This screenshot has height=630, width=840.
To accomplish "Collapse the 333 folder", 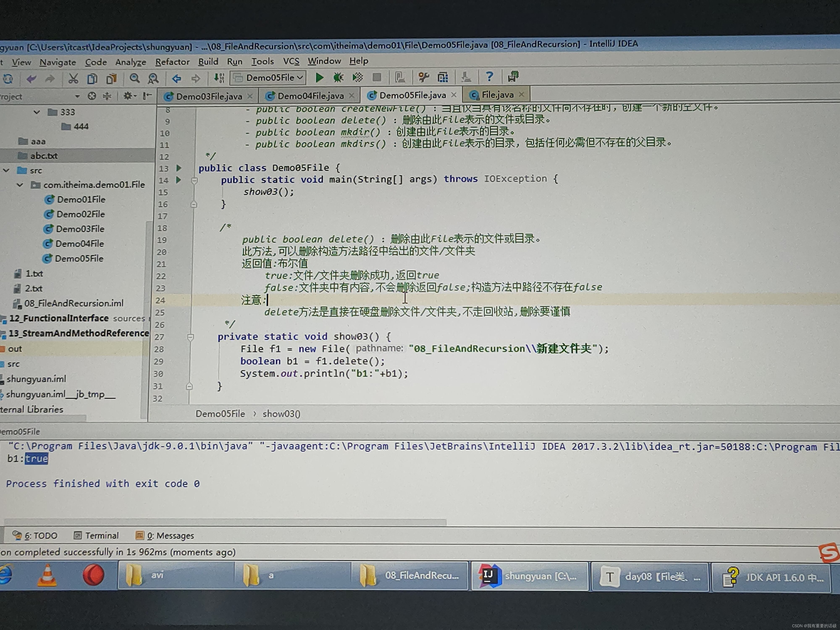I will [37, 112].
